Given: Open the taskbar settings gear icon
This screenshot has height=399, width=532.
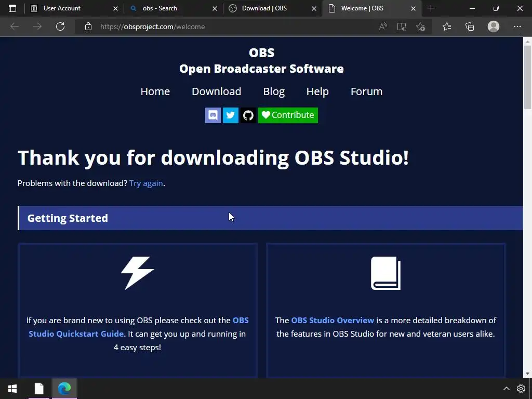Looking at the screenshot, I should [521, 389].
